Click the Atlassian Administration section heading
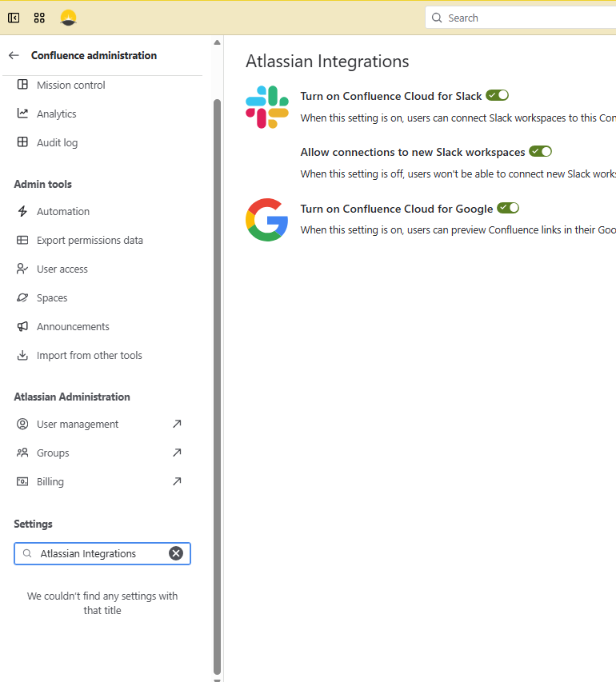This screenshot has width=616, height=682. [x=72, y=397]
